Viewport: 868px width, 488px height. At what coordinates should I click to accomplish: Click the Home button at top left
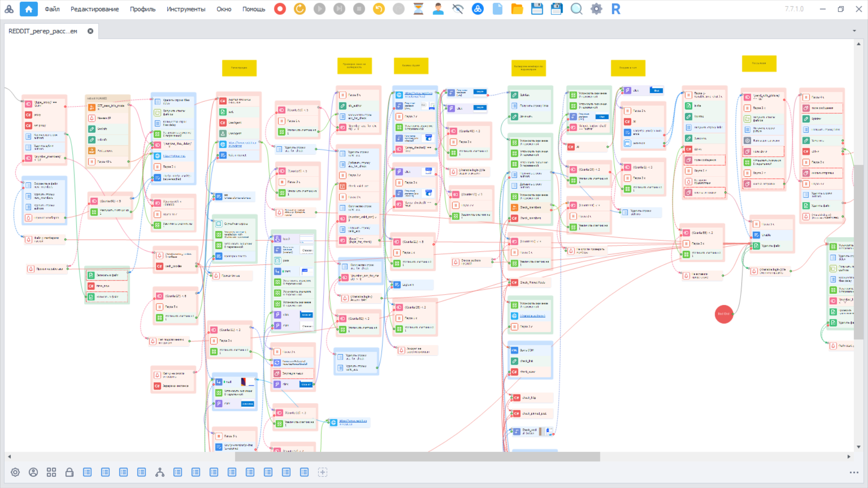(x=28, y=9)
